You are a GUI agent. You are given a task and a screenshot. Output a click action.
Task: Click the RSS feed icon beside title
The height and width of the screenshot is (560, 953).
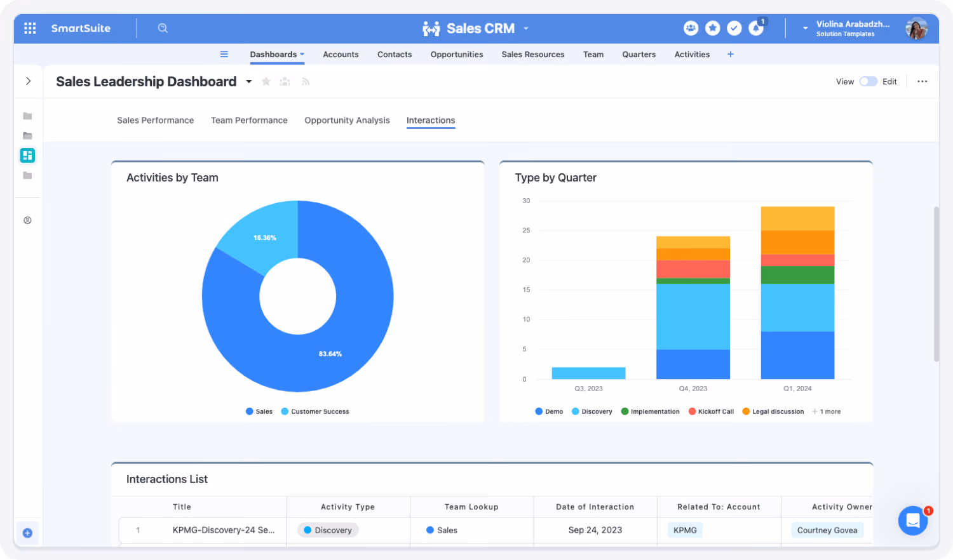pos(306,81)
